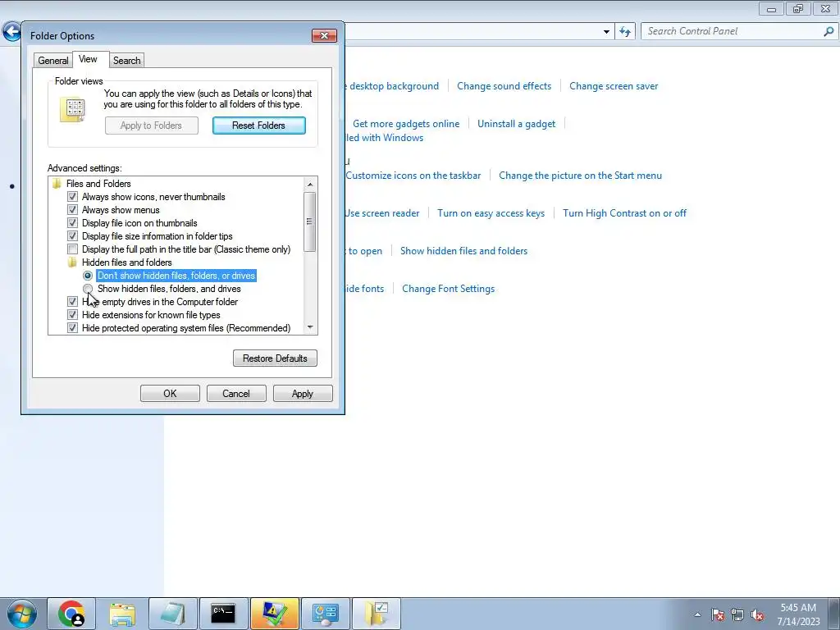Screen dimensions: 840x630
Task: Click the advanced settings scrollbar thumb
Action: pos(309,221)
